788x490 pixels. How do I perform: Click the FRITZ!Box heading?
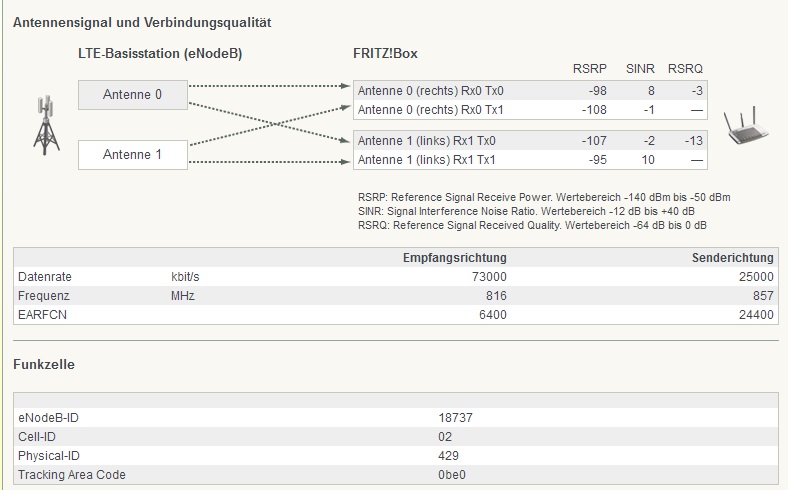pos(385,54)
